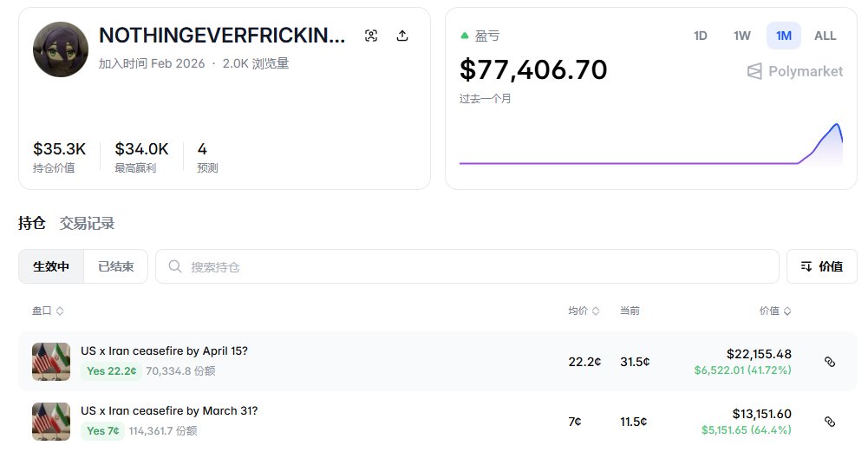The height and width of the screenshot is (452, 868).
Task: Open link icon for April 15 ceasefire position
Action: [x=829, y=362]
